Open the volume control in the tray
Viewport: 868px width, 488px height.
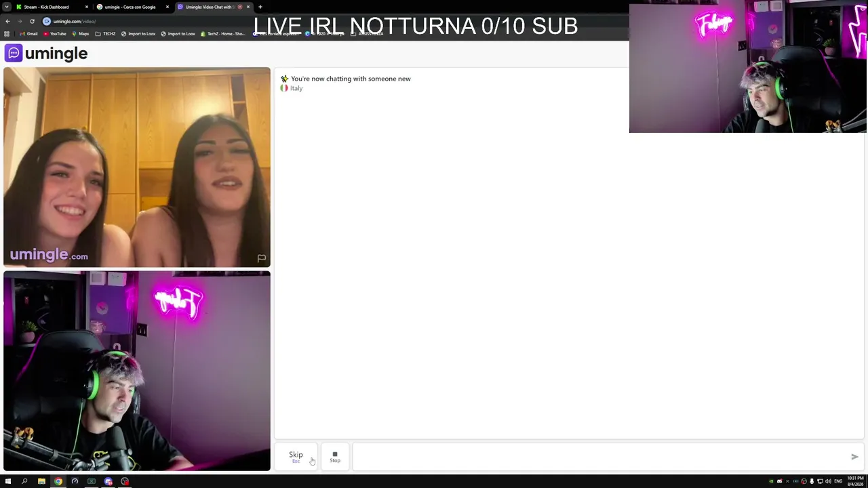point(828,481)
